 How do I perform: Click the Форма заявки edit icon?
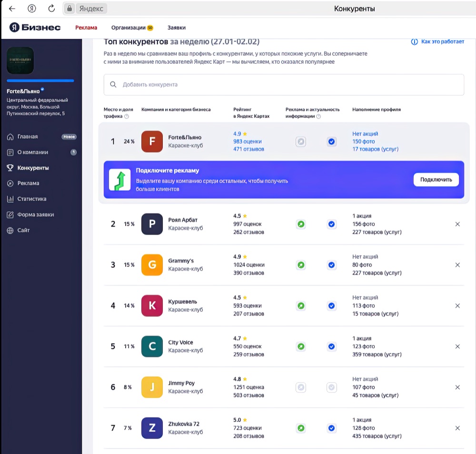tap(10, 215)
